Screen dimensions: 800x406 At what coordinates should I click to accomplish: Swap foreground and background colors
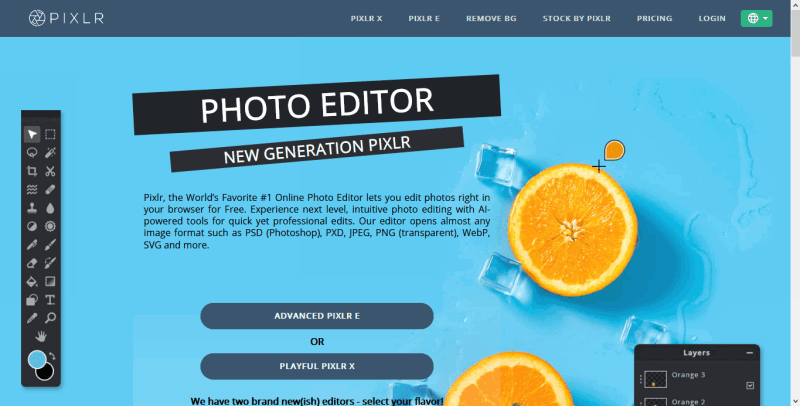point(52,357)
